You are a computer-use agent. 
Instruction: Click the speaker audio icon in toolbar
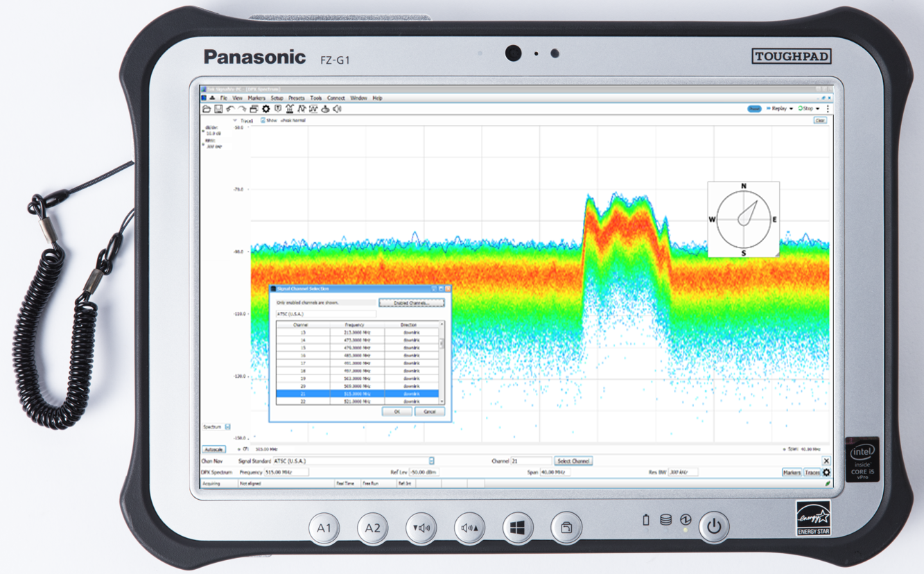(338, 110)
